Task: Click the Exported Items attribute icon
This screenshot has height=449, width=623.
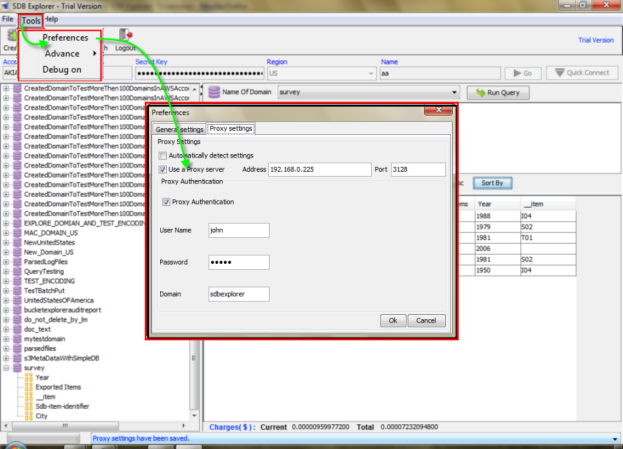Action: 29,387
